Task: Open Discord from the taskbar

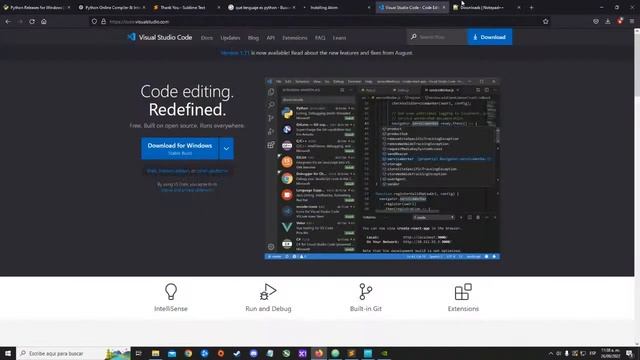Action: 253,353
